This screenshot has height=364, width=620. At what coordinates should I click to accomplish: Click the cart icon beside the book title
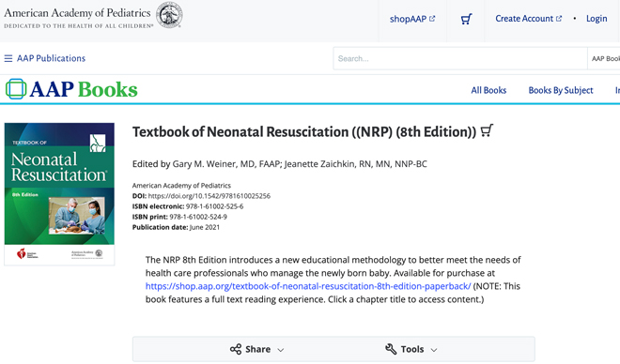pos(488,130)
